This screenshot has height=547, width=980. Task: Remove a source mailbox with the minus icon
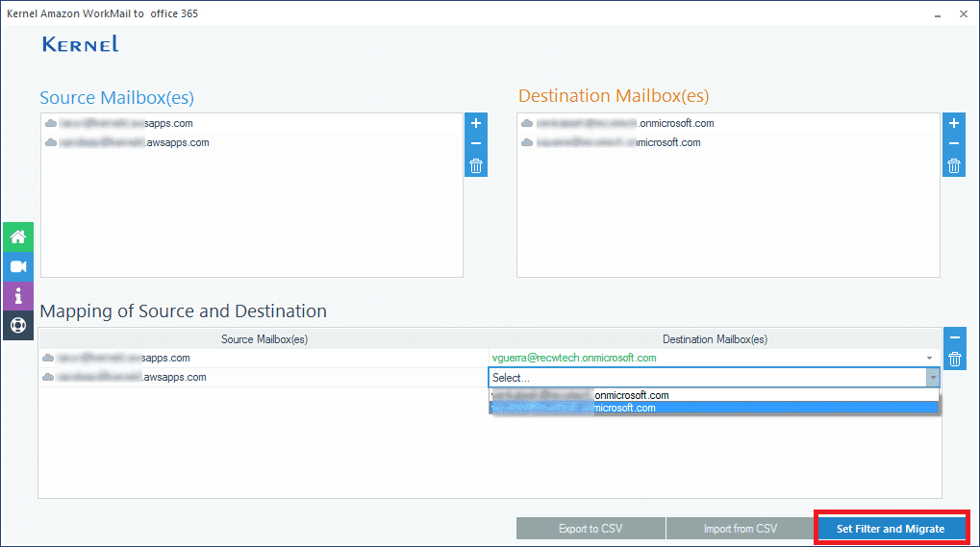coord(476,143)
